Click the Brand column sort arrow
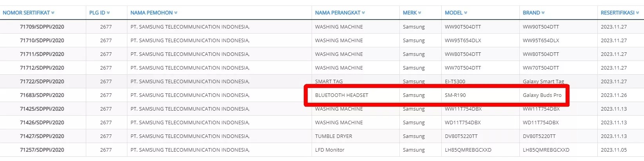Viewport: 644px width, 161px height. 543,13
